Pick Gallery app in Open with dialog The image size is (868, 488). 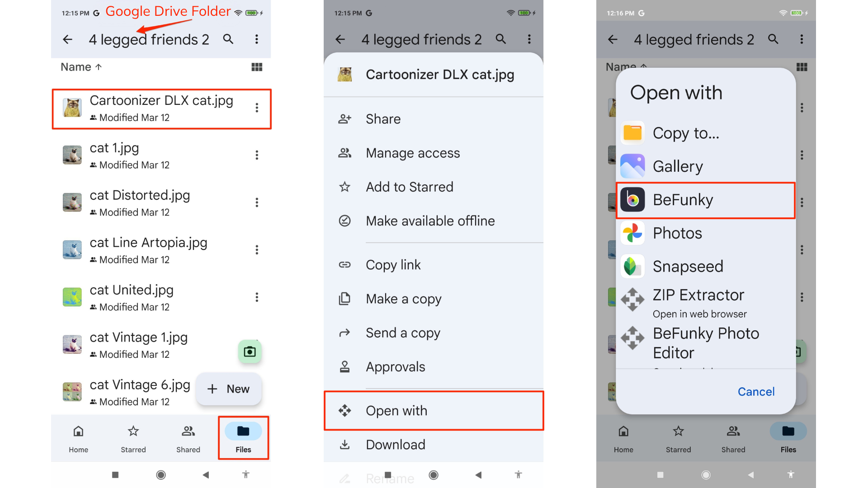point(677,166)
